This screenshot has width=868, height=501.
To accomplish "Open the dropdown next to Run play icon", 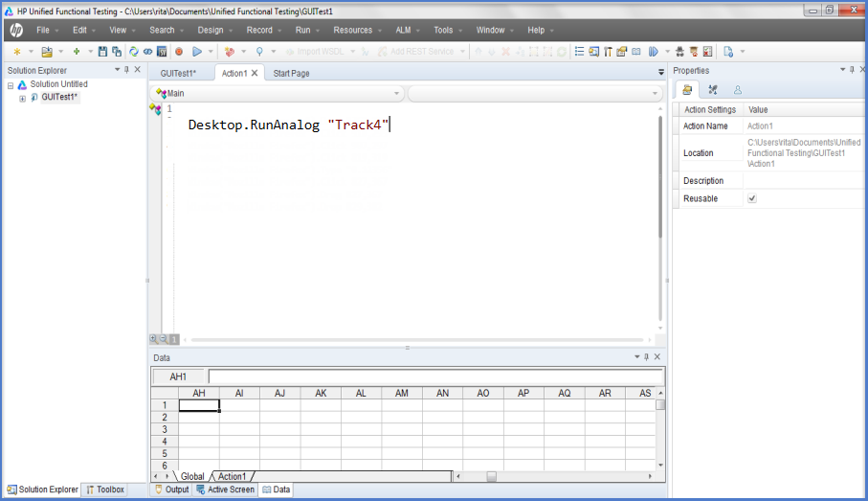I will (x=211, y=52).
